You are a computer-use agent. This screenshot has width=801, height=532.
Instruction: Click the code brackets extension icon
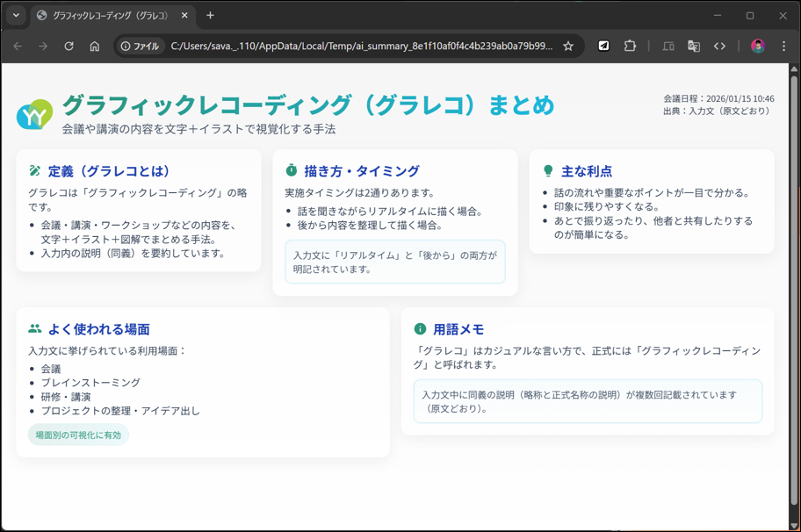coord(720,46)
